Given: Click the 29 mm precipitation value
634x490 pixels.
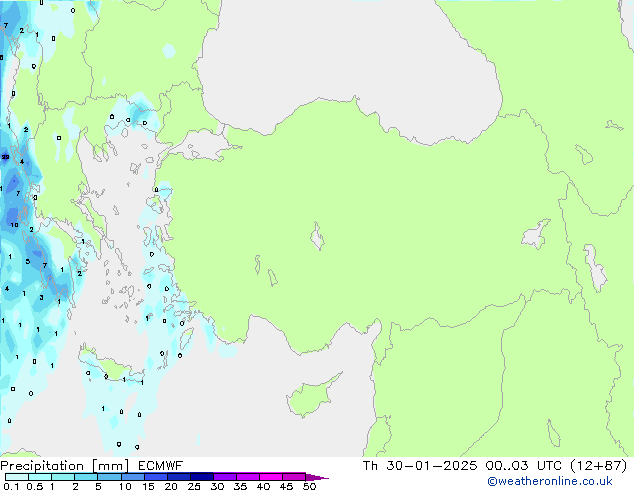Looking at the screenshot, I should [6, 156].
